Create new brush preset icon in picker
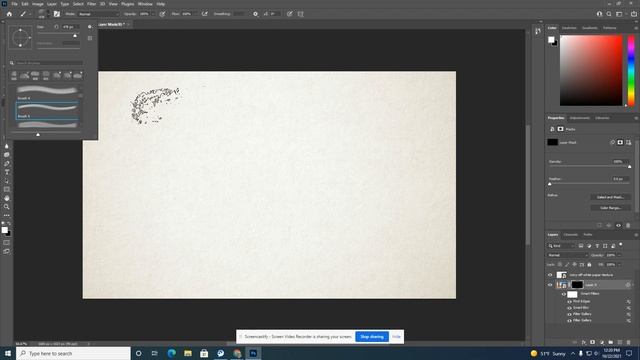The height and width of the screenshot is (360, 640). pos(90,38)
